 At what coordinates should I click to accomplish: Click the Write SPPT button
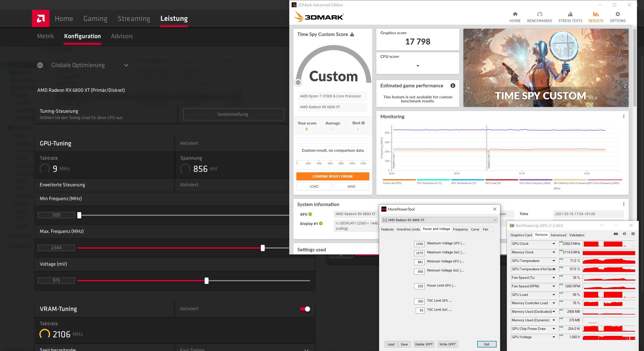[x=447, y=344]
